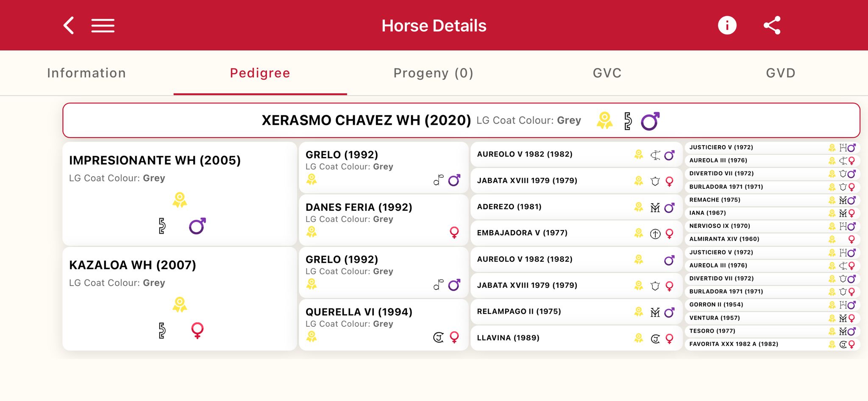The width and height of the screenshot is (868, 401).
Task: Tap the back arrow icon
Action: [x=69, y=25]
